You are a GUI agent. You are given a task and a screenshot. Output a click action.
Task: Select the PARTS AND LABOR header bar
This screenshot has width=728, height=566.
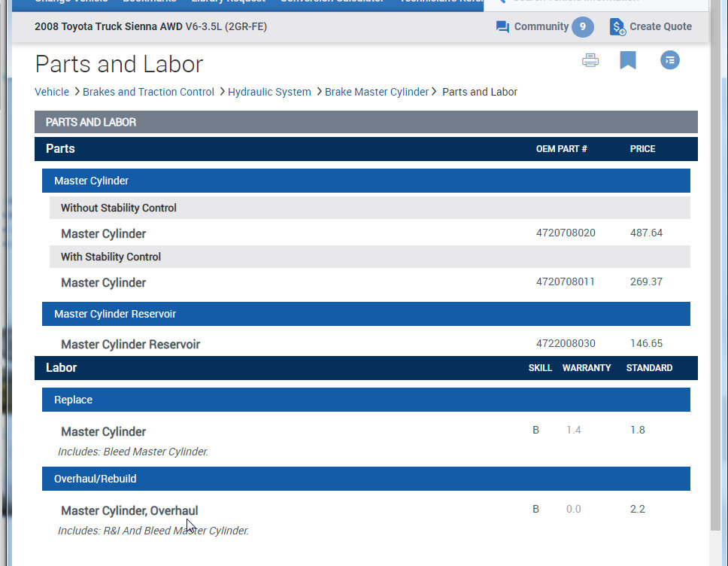[x=366, y=122]
